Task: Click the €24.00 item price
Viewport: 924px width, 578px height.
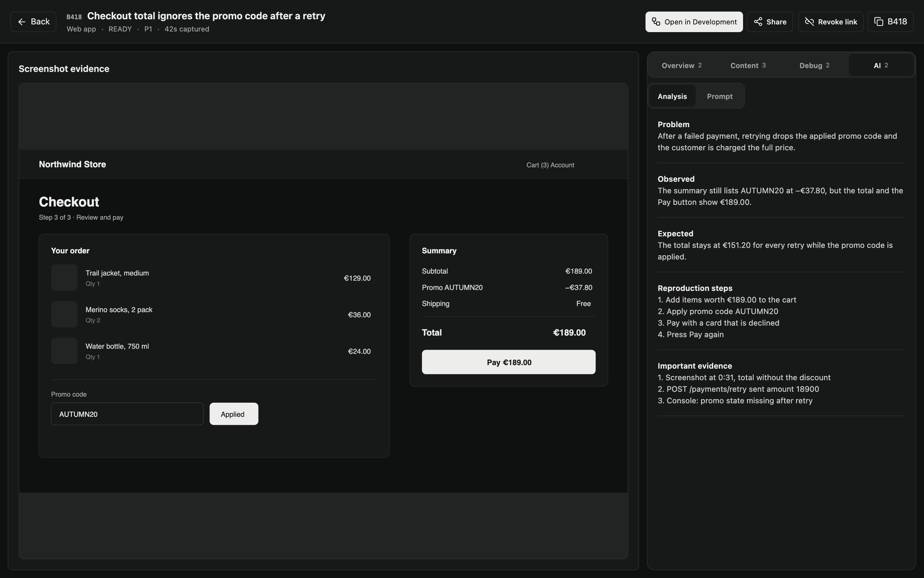Action: tap(359, 351)
